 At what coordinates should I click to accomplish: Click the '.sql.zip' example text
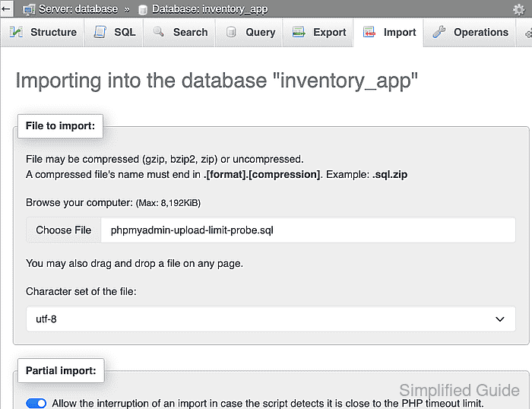pos(390,174)
